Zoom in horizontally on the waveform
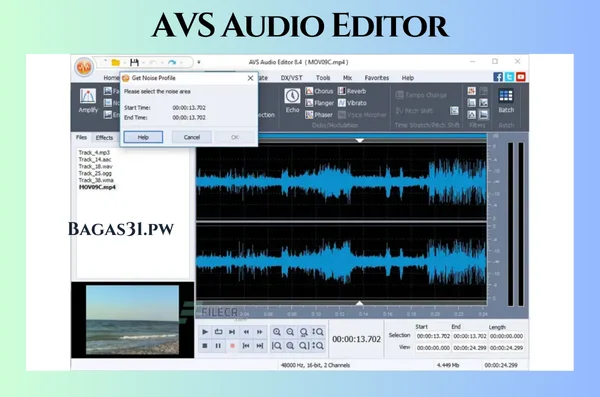This screenshot has width=600, height=397. (x=277, y=332)
